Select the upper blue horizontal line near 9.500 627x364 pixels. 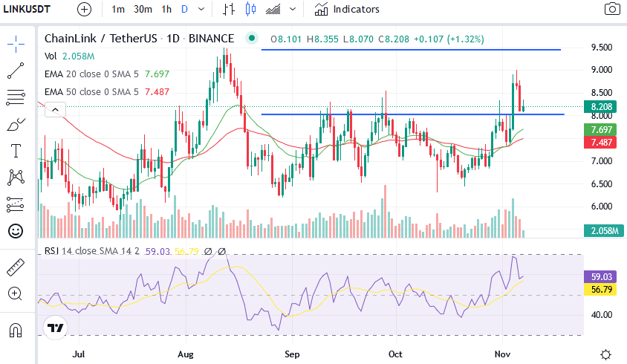411,50
